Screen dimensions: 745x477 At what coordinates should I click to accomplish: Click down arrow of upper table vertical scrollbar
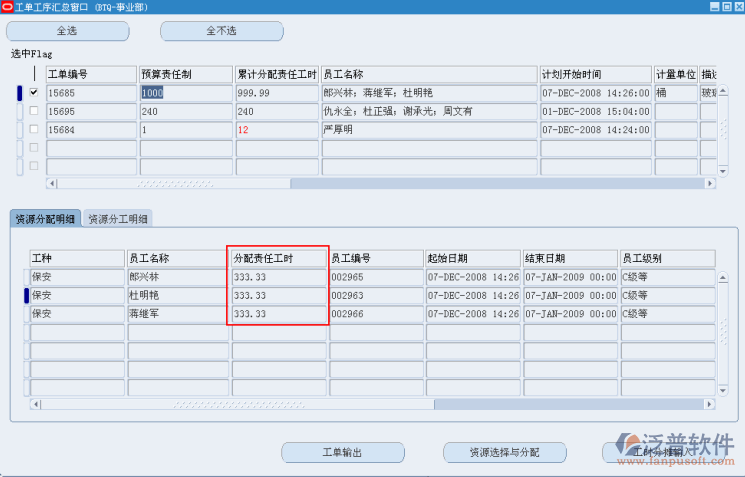[723, 171]
